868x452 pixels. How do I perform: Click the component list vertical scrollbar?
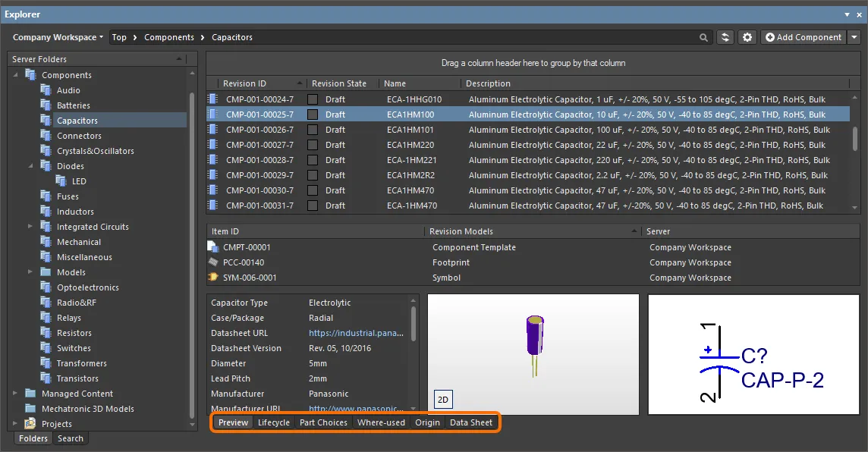(x=855, y=139)
